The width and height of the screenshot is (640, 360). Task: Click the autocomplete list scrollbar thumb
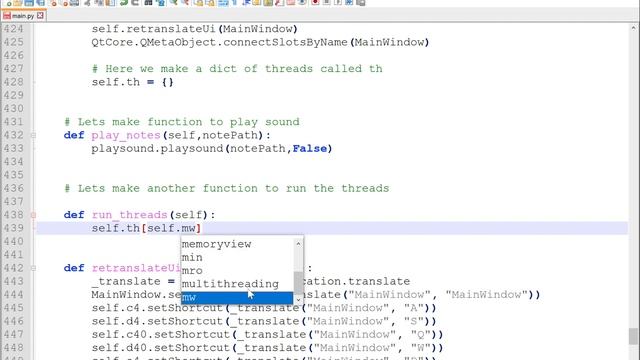[298, 282]
